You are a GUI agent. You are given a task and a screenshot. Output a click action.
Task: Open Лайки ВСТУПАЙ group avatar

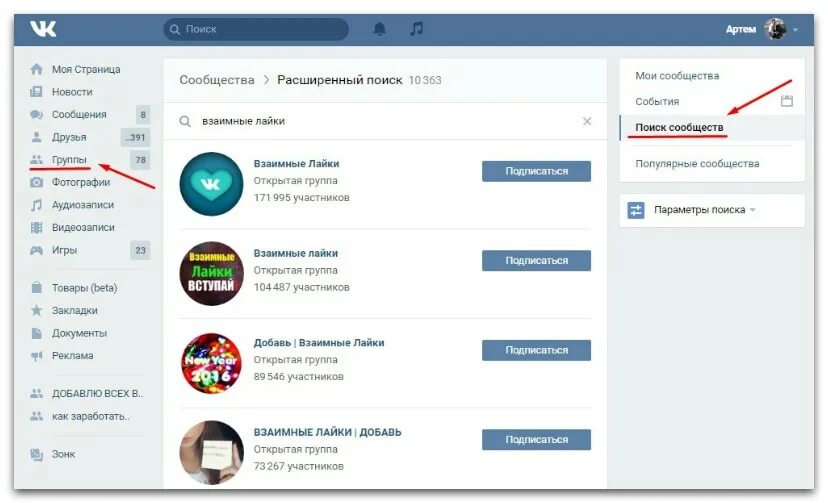(x=211, y=273)
